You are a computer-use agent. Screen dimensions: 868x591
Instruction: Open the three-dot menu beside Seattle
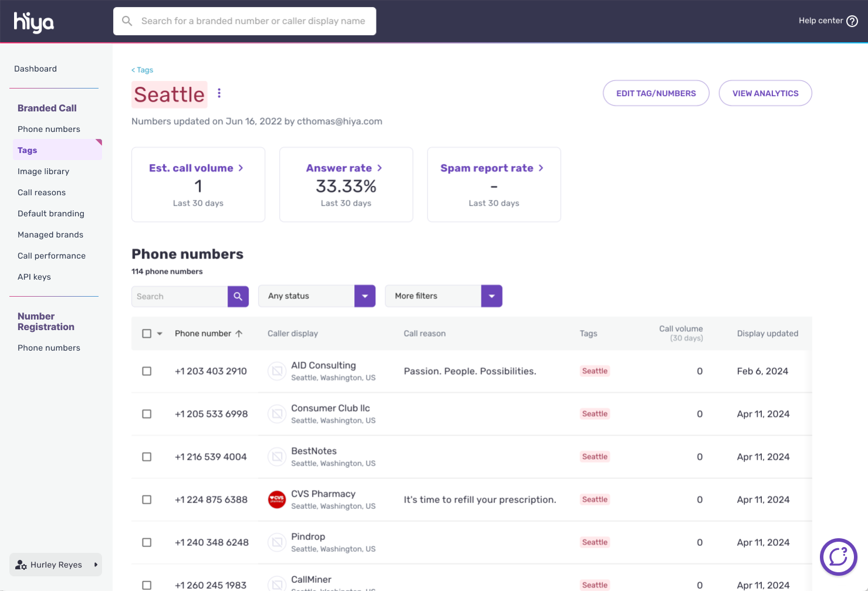219,93
